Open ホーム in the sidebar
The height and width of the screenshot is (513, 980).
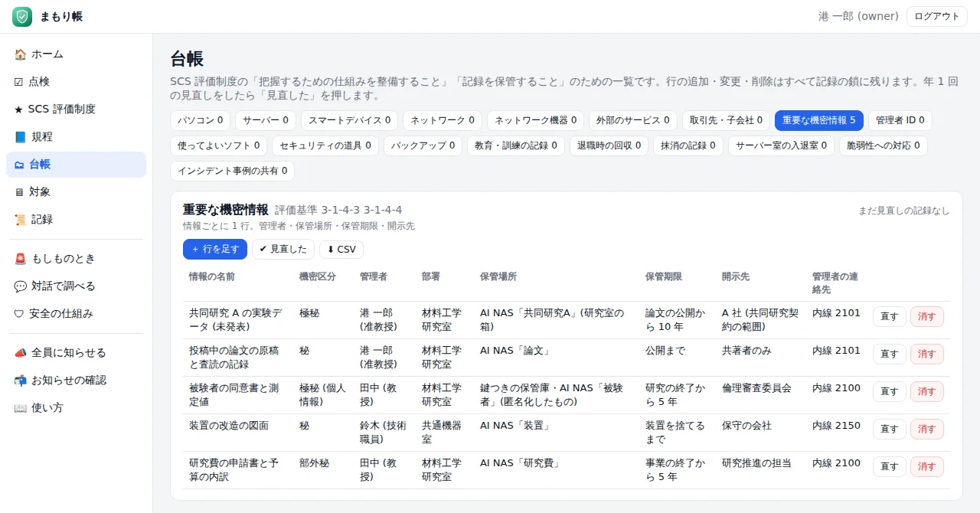click(x=76, y=54)
